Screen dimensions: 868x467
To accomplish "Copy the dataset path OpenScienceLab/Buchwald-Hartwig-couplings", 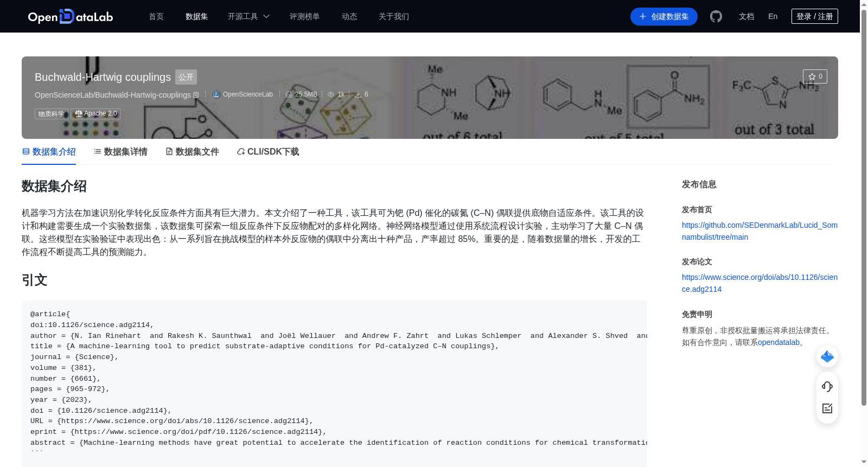I will [x=196, y=95].
